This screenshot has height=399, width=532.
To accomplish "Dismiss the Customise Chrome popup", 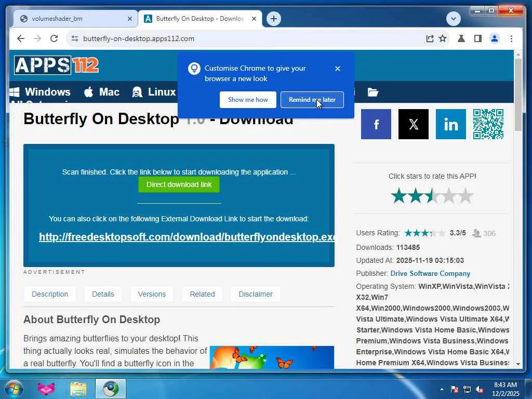I will pos(338,69).
